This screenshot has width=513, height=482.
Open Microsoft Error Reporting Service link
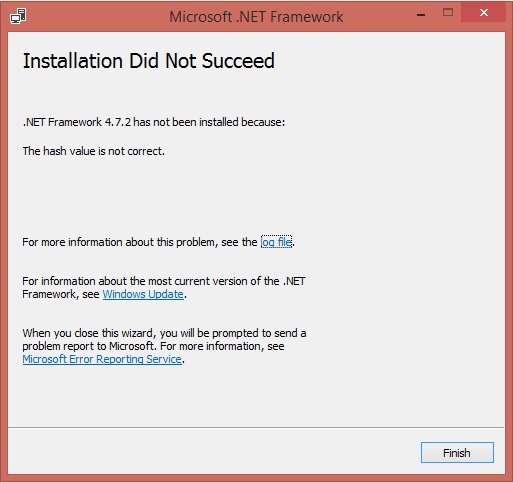[x=102, y=359]
